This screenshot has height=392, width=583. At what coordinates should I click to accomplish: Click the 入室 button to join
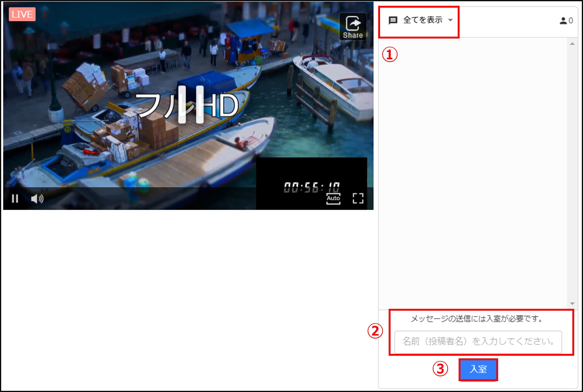click(478, 369)
